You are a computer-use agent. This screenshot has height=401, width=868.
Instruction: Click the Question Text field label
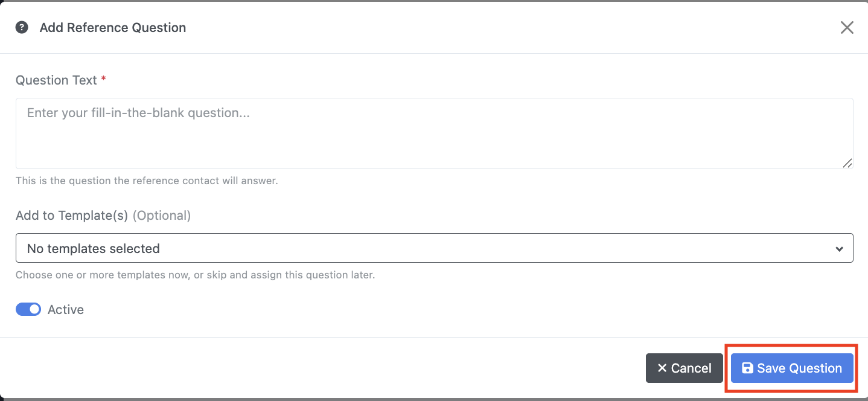(x=56, y=80)
